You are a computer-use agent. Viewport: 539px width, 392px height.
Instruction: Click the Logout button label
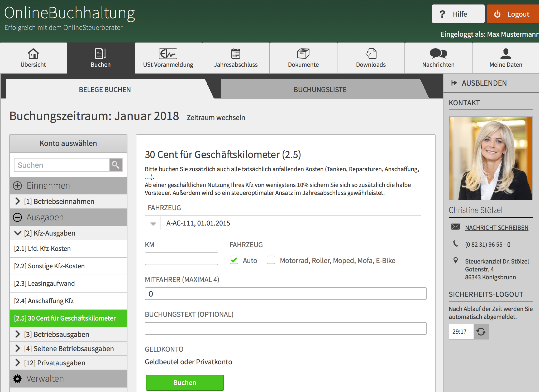coord(518,14)
